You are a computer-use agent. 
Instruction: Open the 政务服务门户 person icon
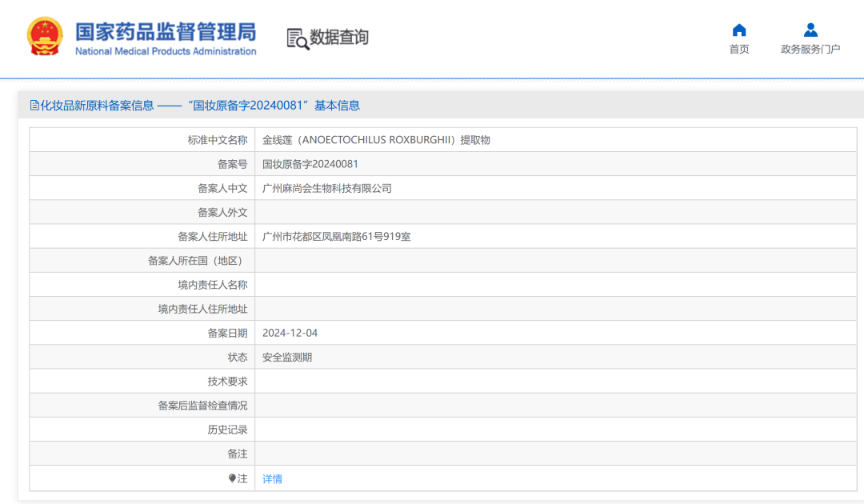810,30
